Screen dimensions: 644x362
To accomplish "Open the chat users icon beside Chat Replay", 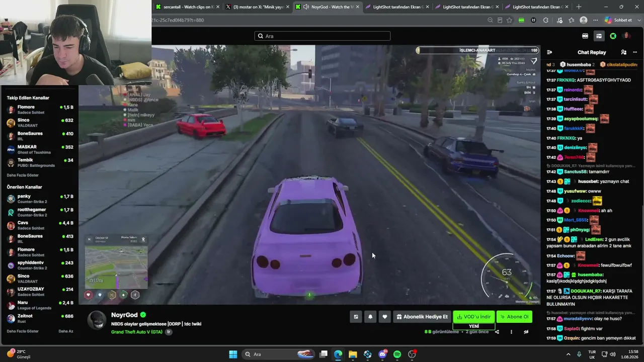I will click(624, 52).
